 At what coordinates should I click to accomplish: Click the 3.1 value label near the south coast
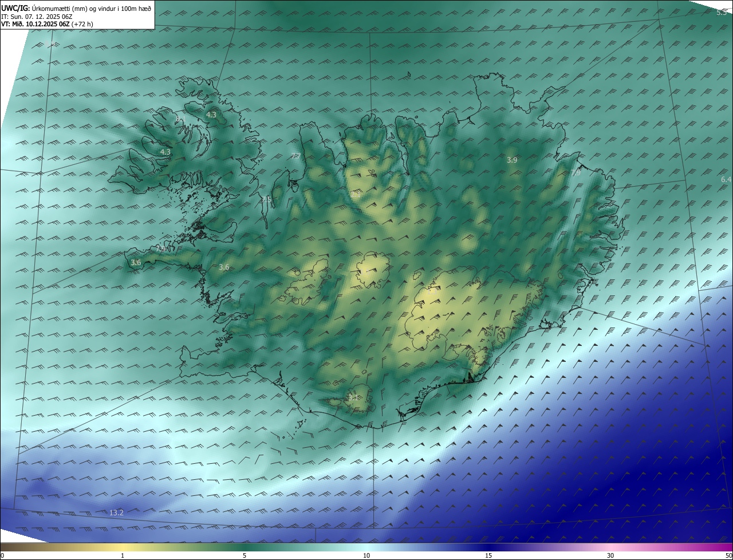pyautogui.click(x=353, y=397)
